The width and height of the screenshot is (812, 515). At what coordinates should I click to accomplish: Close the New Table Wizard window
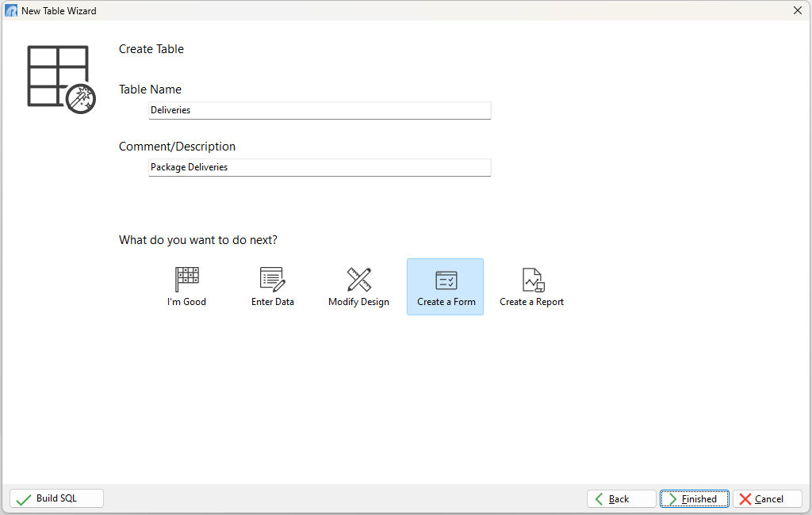[798, 10]
